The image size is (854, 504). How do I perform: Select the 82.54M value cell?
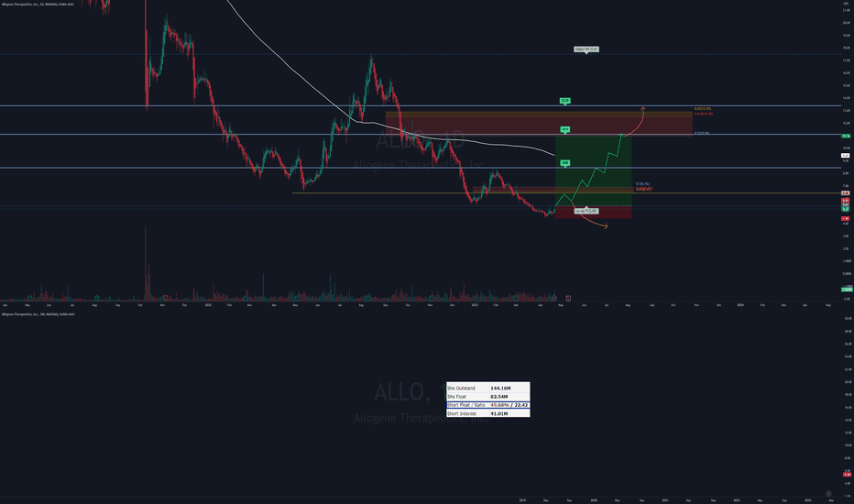pyautogui.click(x=509, y=397)
